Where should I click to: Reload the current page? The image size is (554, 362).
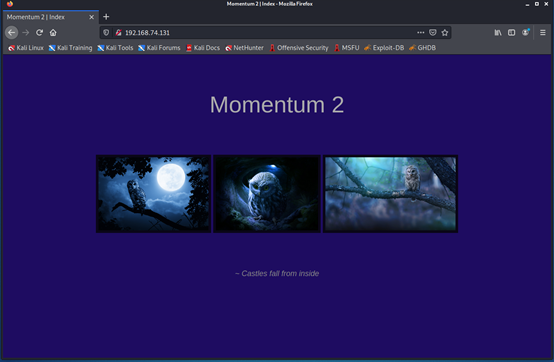point(39,32)
